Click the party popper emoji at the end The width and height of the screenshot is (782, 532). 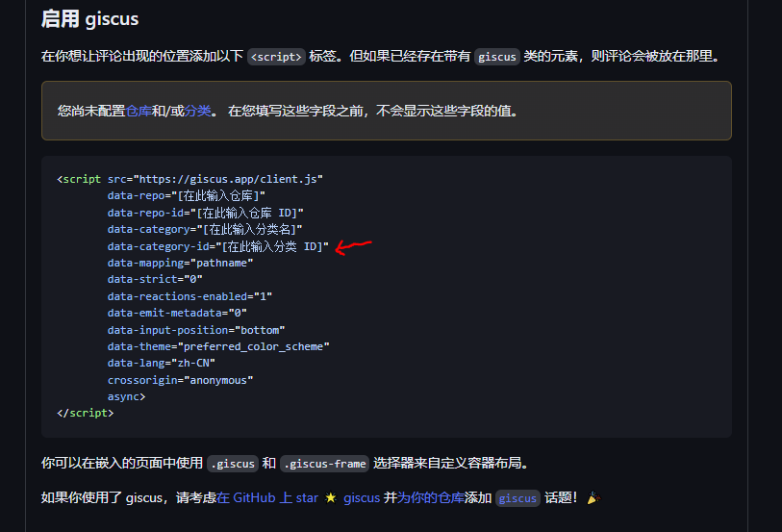[x=593, y=498]
